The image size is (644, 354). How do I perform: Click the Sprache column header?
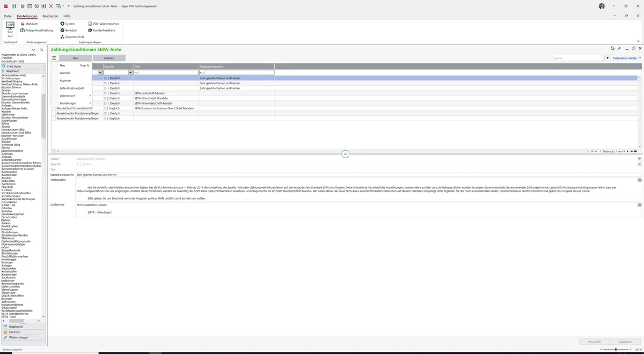click(x=118, y=67)
